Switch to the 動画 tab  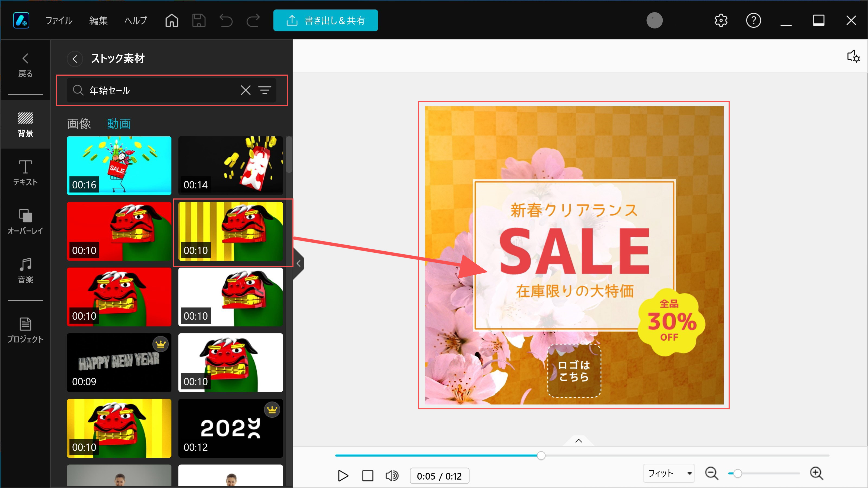pyautogui.click(x=119, y=124)
